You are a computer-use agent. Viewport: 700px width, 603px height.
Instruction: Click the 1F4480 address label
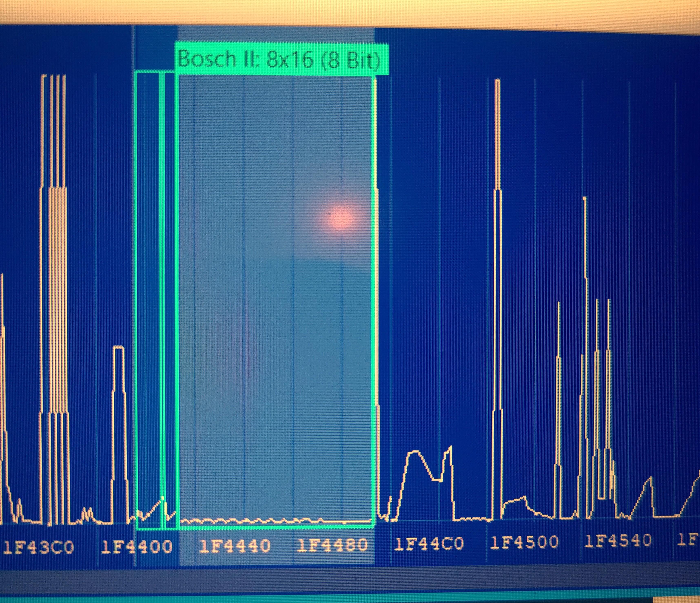(332, 544)
